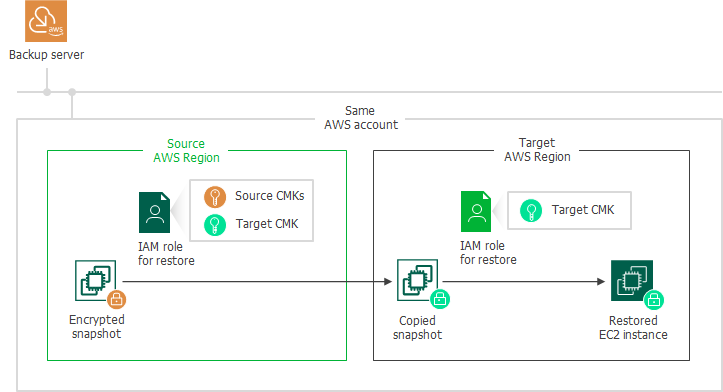This screenshot has height=392, width=723.
Task: Select the Encrypted snapshot chip icon
Action: pos(95,280)
